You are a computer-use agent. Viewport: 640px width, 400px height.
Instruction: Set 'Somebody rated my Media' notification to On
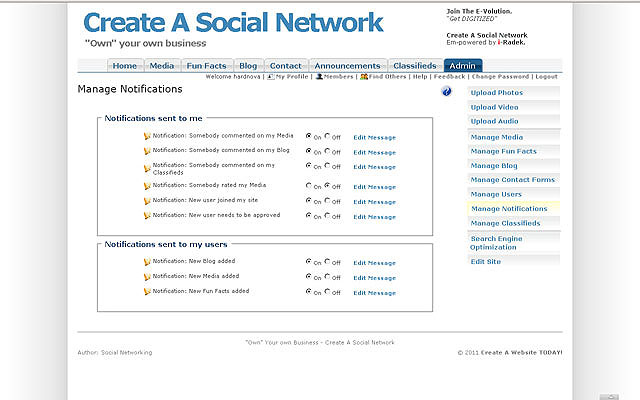[x=309, y=185]
